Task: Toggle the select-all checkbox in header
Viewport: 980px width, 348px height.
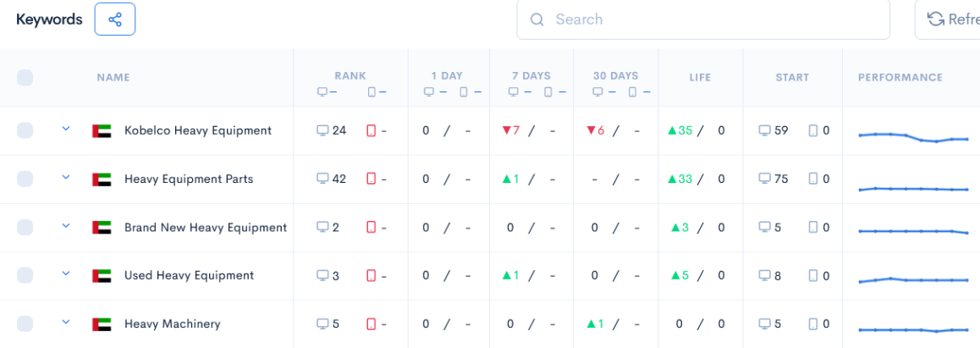Action: 25,77
